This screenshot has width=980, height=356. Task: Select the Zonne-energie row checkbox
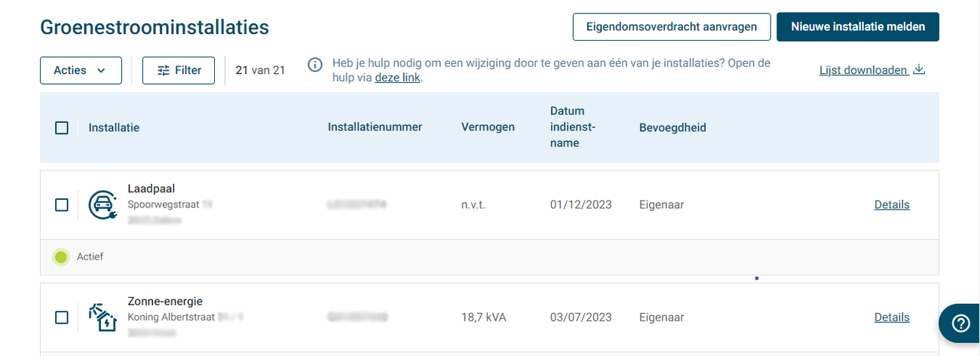62,318
